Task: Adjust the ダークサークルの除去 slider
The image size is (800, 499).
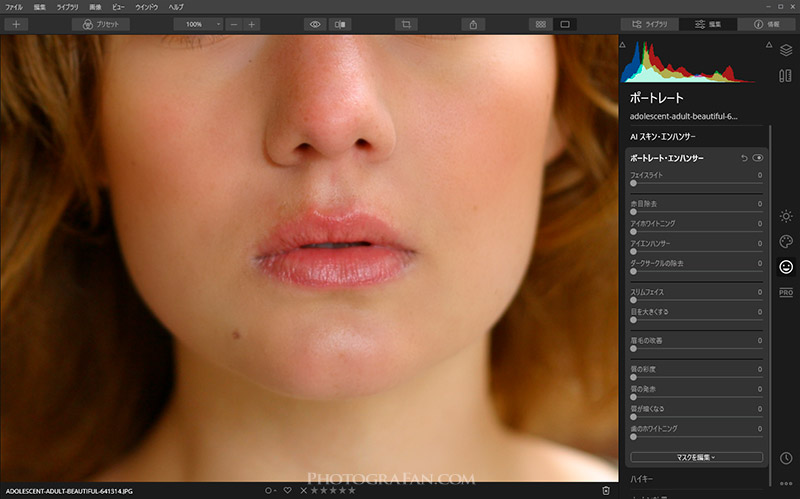Action: tap(697, 271)
